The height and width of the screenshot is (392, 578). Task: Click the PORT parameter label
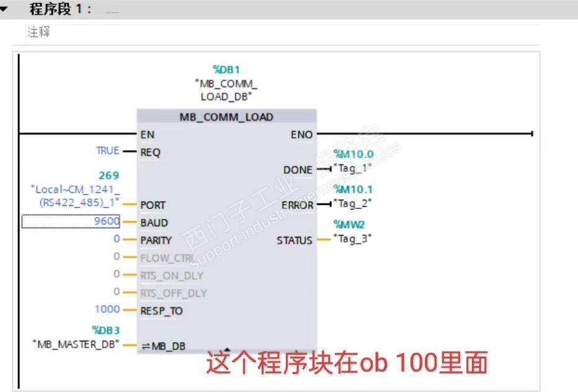(x=153, y=205)
